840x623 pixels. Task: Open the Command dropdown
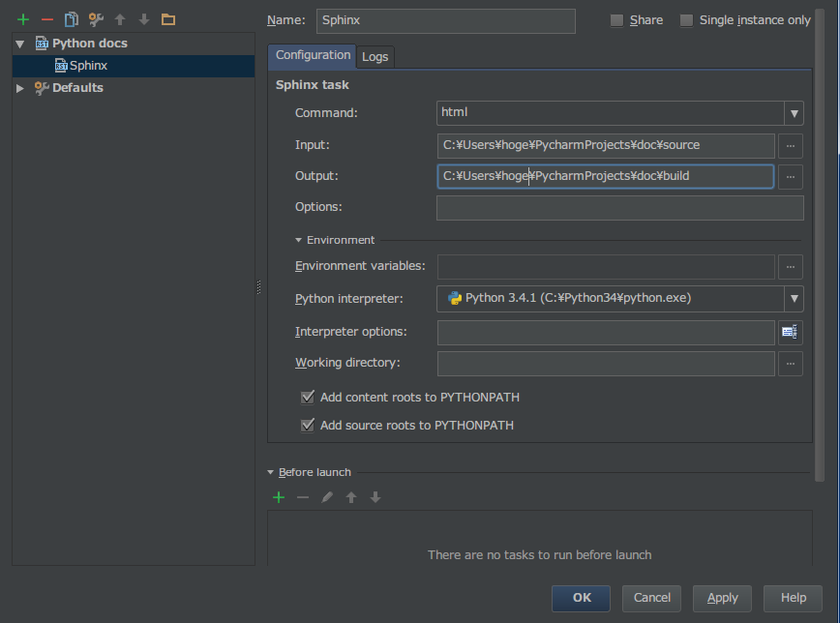coord(794,112)
